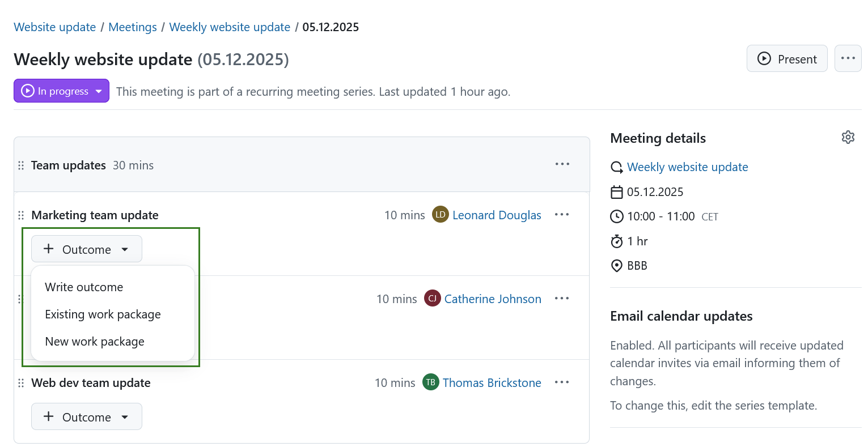Open the three-dot menu beside Thomas Brickstone's item
868x447 pixels.
(x=562, y=382)
